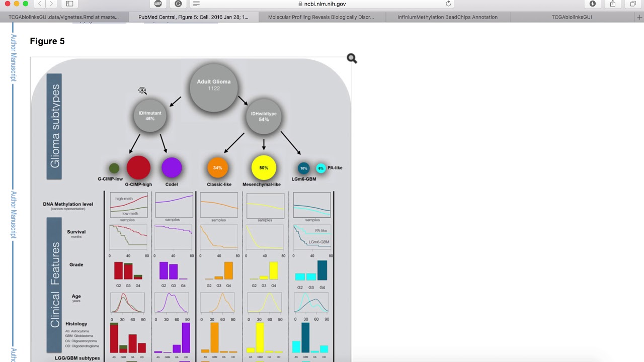Click the IDHwildtype 54% circle
The image size is (644, 362).
[264, 117]
